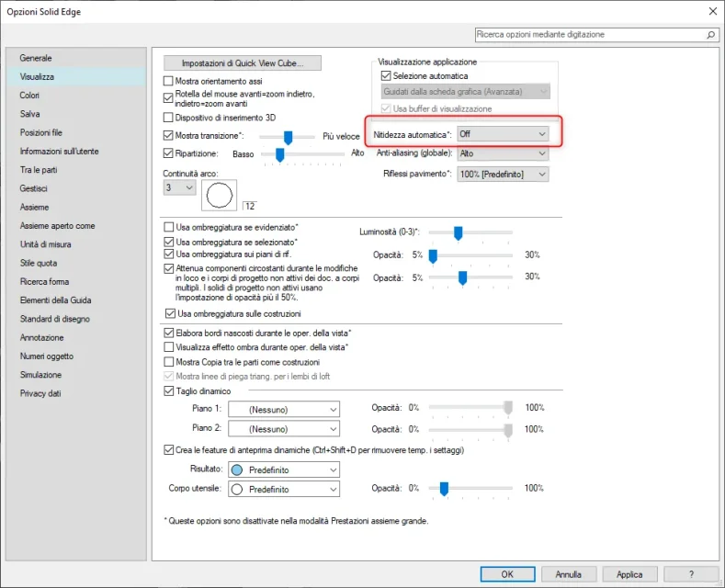Open the Risultato color dropdown
725x588 pixels.
284,469
